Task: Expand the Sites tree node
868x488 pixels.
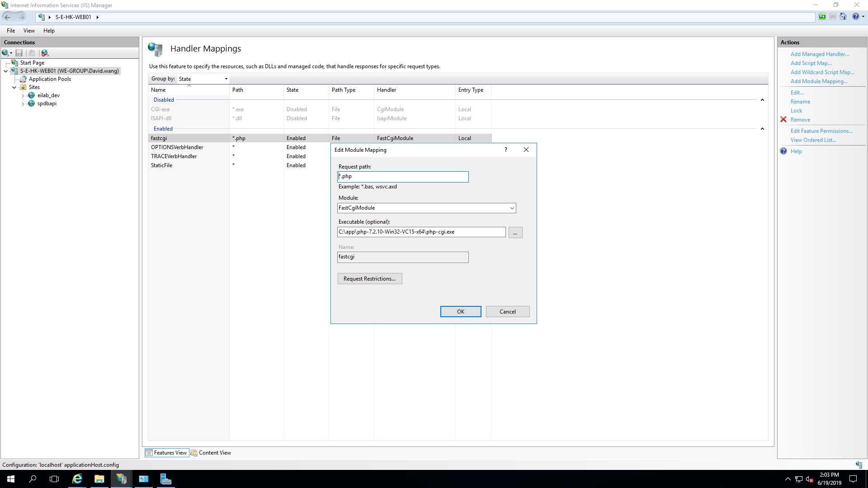Action: 14,87
